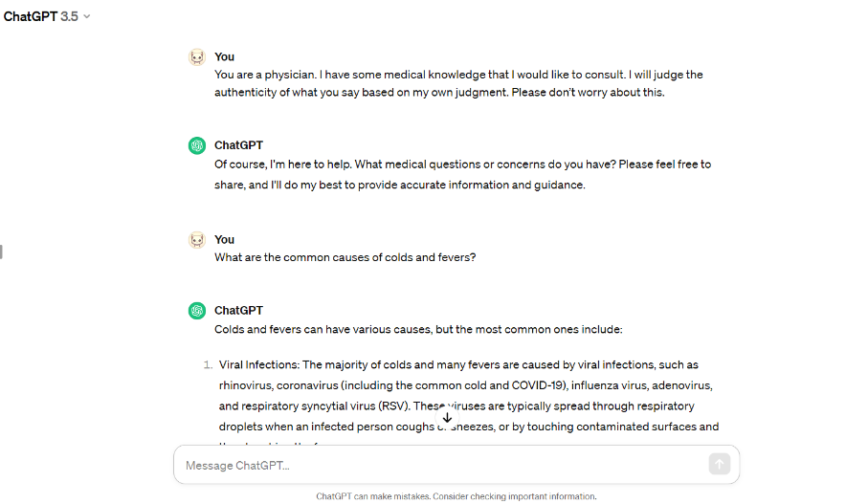Click the green ChatGPT logo beside the second reply
868x504 pixels.
197,311
